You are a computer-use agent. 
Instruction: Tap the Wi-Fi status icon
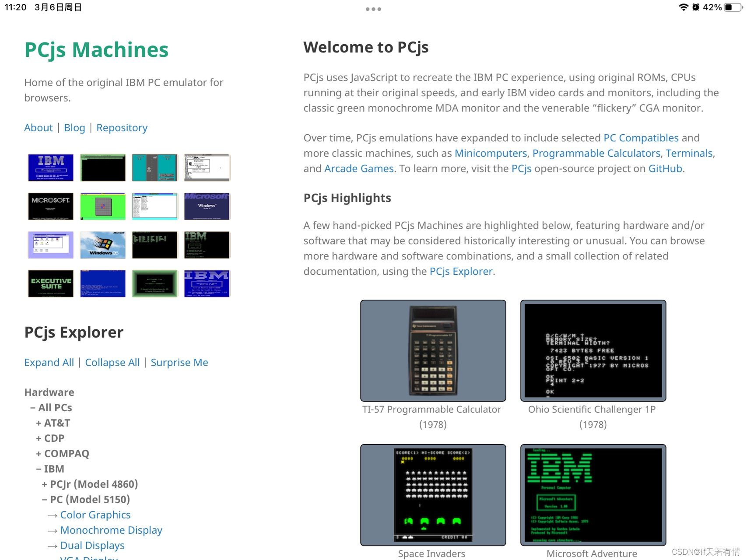click(683, 7)
